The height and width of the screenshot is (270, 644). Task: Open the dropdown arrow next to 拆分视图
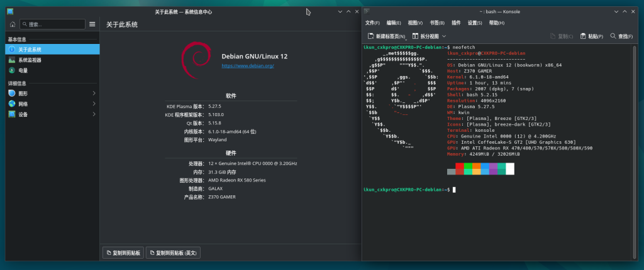(x=444, y=36)
